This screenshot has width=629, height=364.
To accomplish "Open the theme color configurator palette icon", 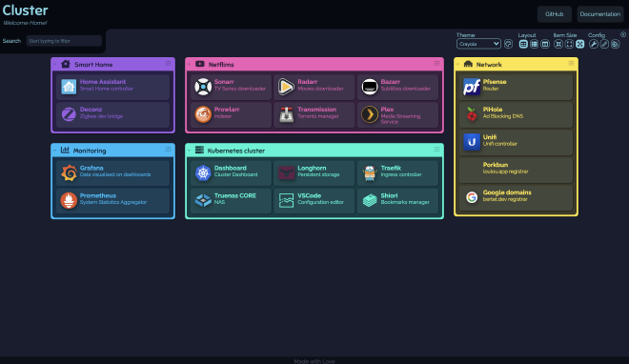I will pos(508,44).
